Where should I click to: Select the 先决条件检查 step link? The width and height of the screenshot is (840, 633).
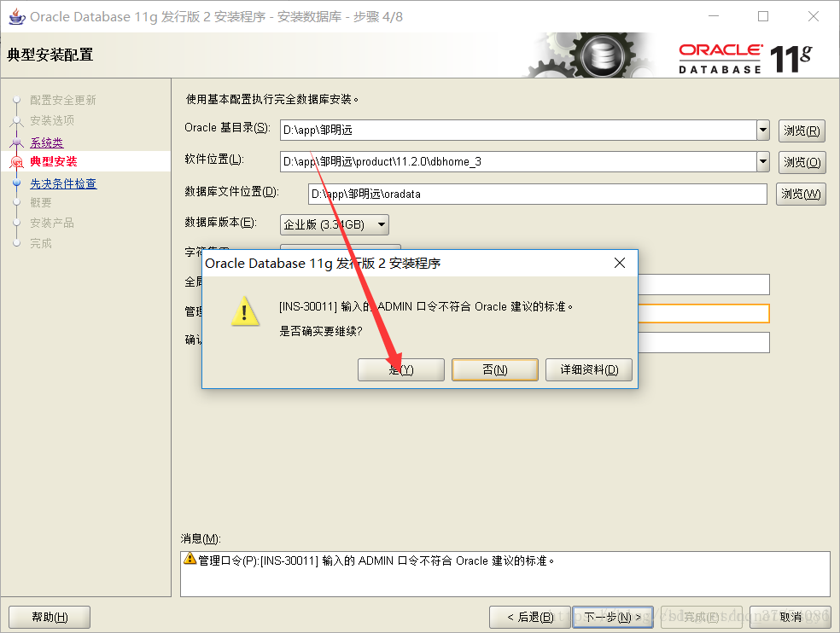coord(63,183)
